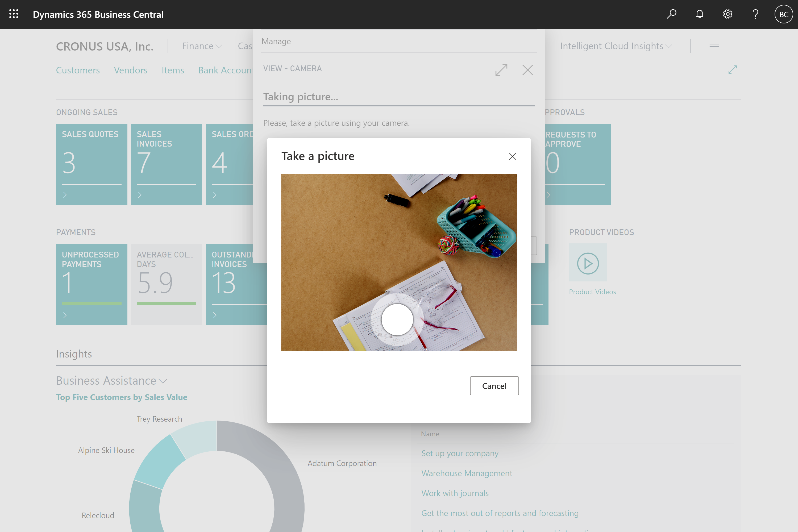This screenshot has width=798, height=532.
Task: Click the Product Videos play button icon
Action: tap(588, 263)
